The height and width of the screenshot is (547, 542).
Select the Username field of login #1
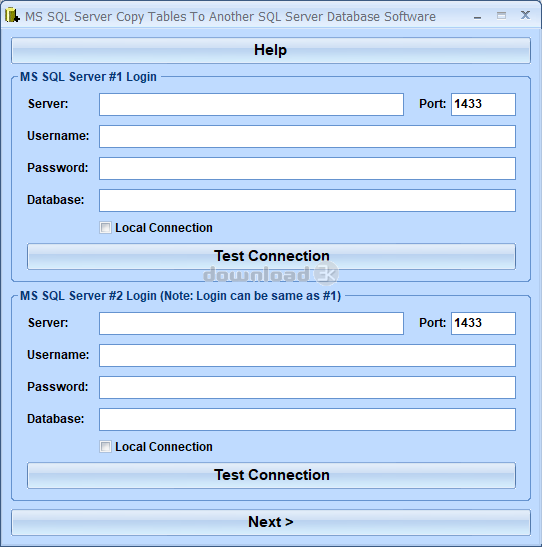[x=307, y=136]
